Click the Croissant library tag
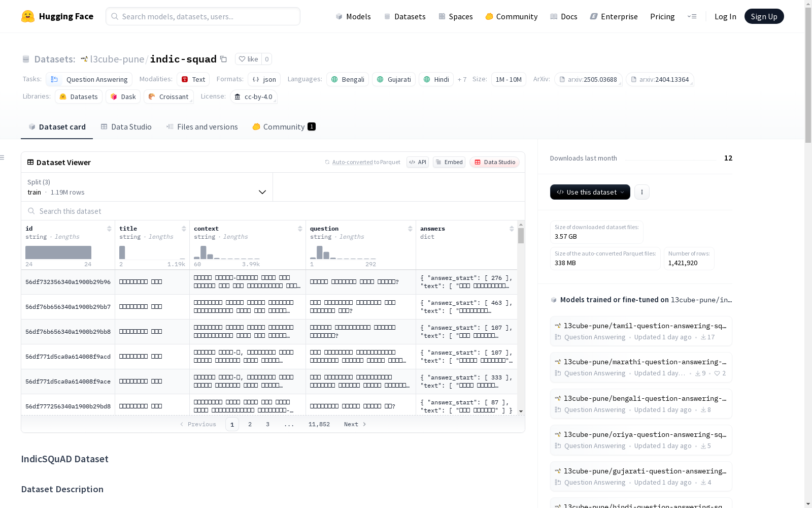This screenshot has height=508, width=812. coord(168,97)
